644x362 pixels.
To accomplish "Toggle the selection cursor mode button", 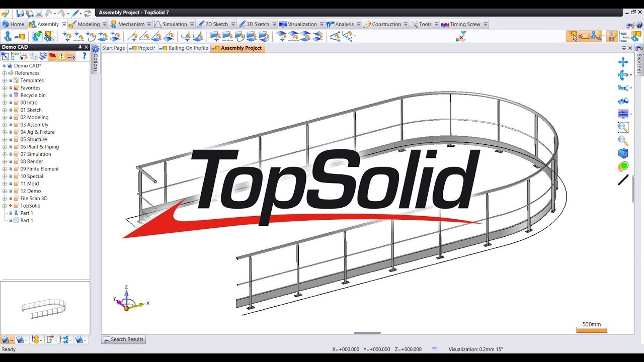I will point(572,36).
